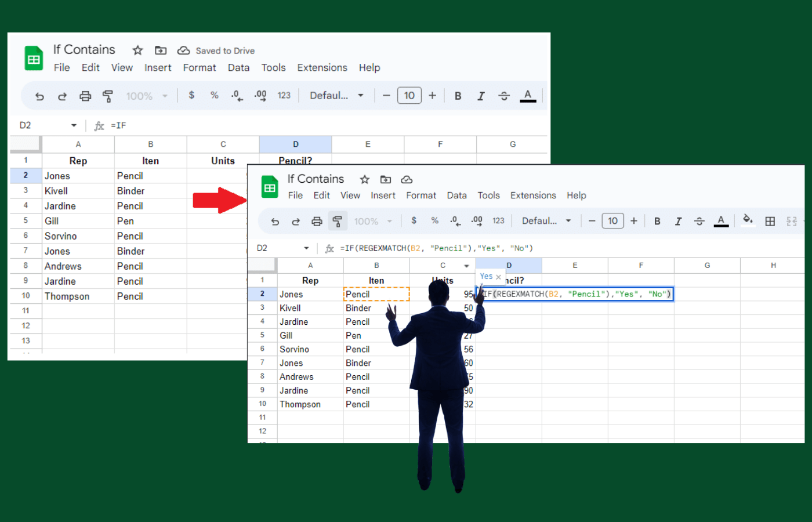The width and height of the screenshot is (812, 522).
Task: Click the borders icon in front toolbar
Action: tap(770, 221)
